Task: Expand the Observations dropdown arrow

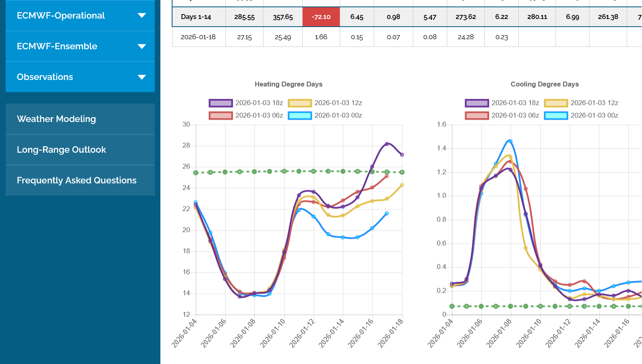Action: tap(141, 77)
